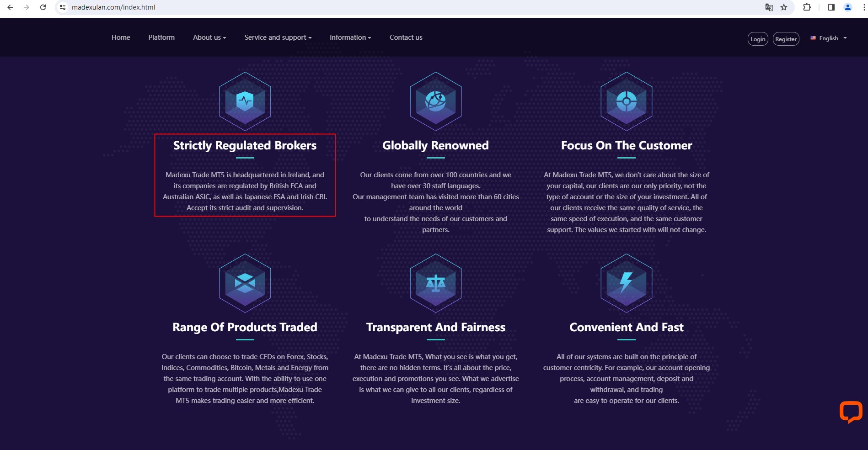The image size is (868, 450).
Task: Click the target crosshair hexagon icon
Action: 626,101
